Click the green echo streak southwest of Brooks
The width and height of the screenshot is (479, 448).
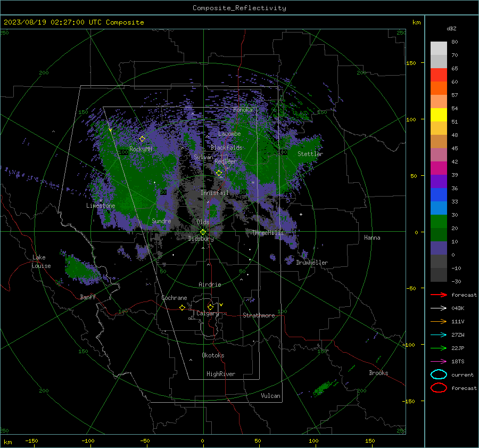point(324,388)
